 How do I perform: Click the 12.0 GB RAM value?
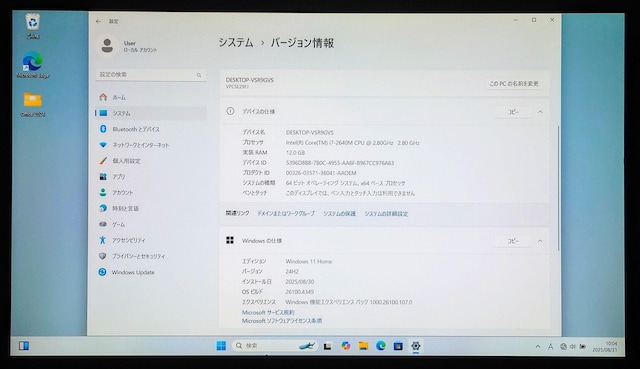point(295,153)
